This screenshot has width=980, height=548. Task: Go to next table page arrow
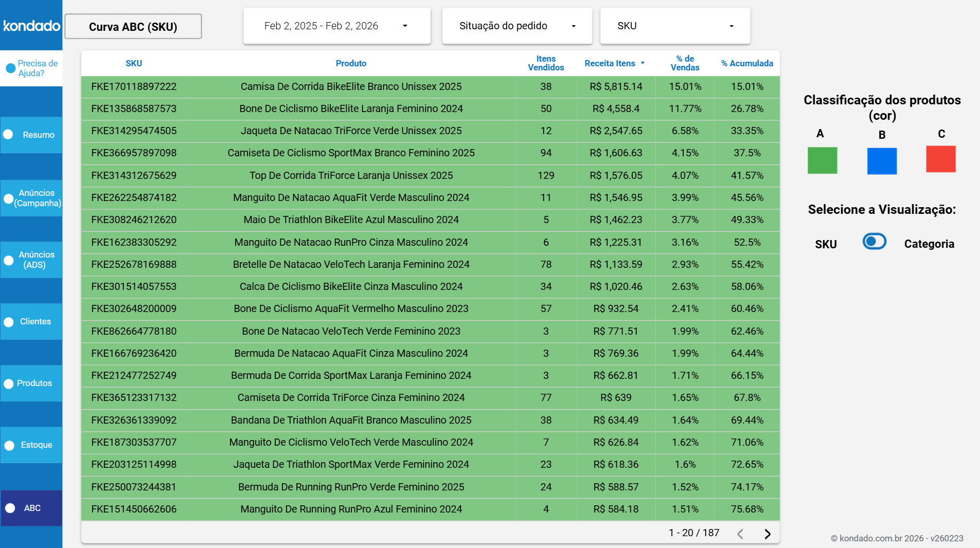767,534
